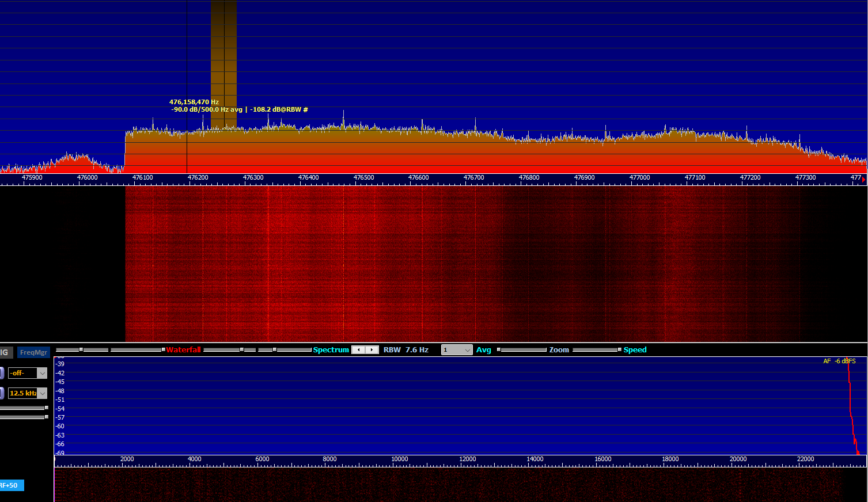Click the RF+50 gain button
Viewport: 868px width, 502px height.
[x=11, y=485]
